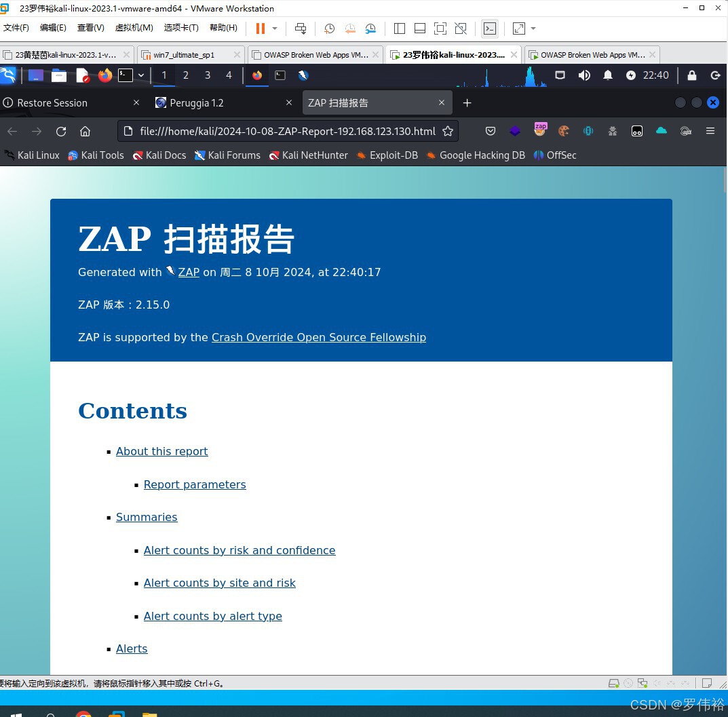The image size is (728, 717).
Task: Jump to Alert counts by risk and confidence
Action: (239, 550)
